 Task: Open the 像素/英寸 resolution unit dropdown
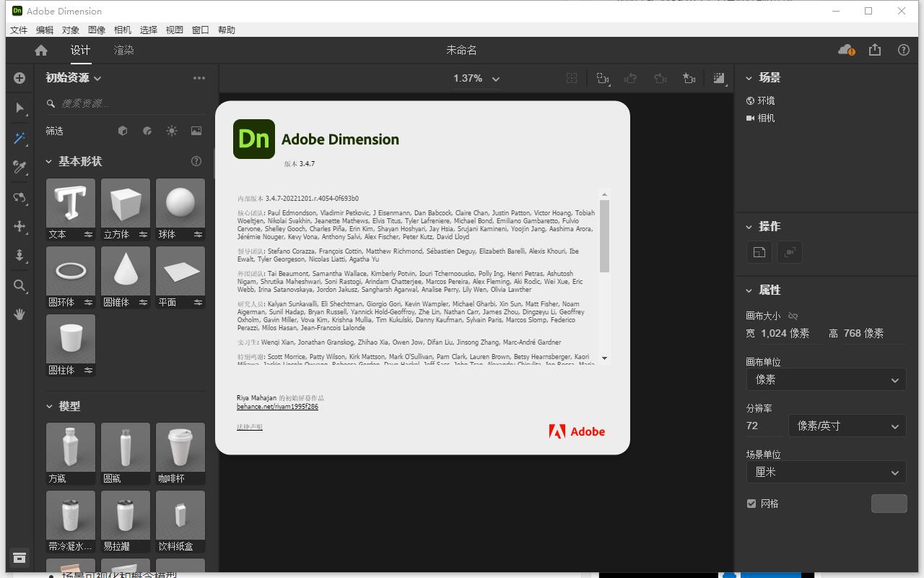847,426
